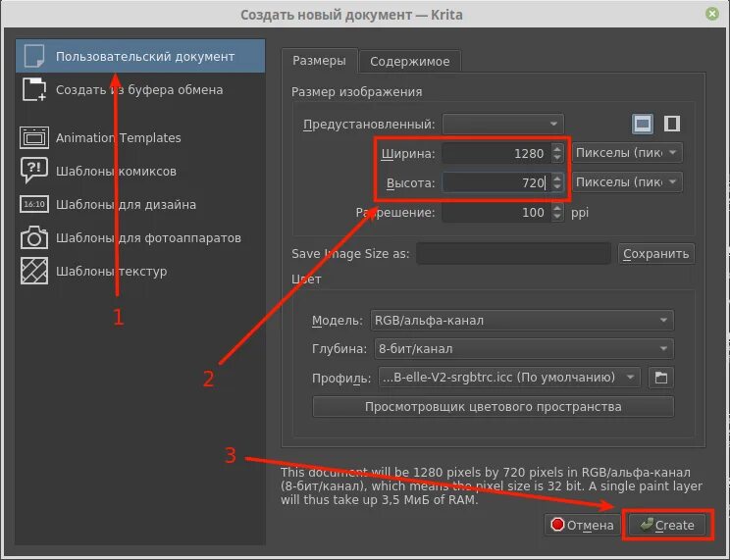Click the Высота height field
Screen dimensions: 730x560
click(x=495, y=182)
